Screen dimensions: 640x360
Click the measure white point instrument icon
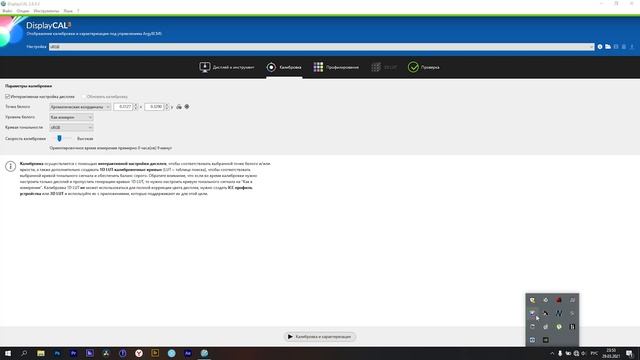coord(179,107)
